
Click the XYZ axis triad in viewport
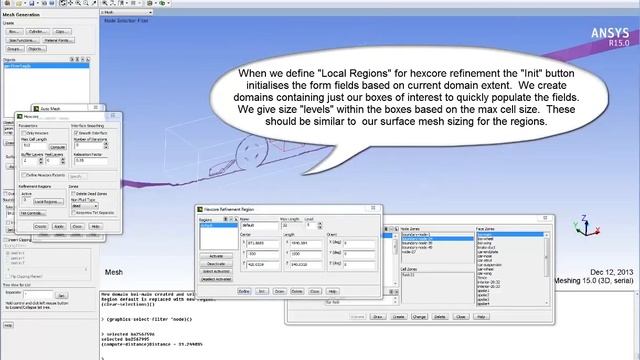click(586, 227)
